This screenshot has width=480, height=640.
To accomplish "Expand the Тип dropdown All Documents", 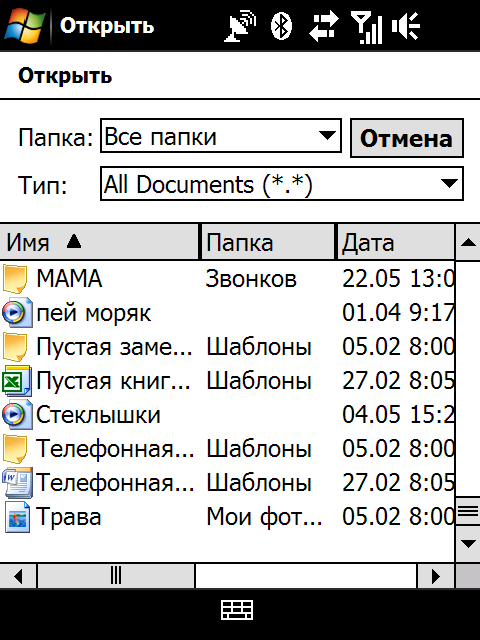I will 282,184.
